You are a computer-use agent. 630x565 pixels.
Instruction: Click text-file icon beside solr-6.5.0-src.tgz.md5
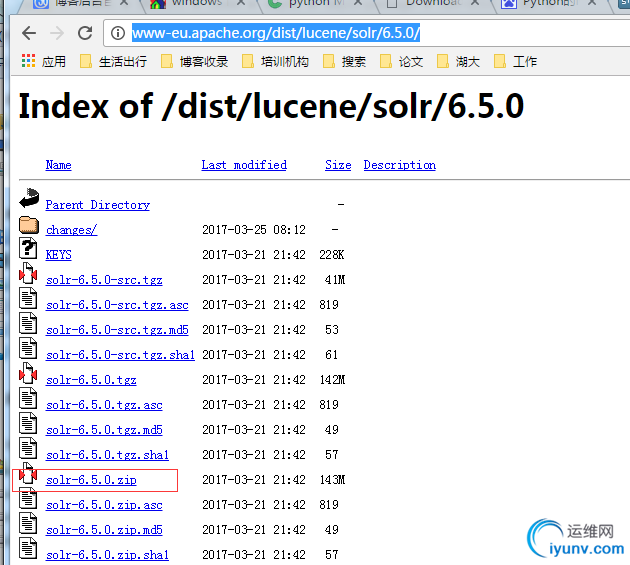pos(28,323)
